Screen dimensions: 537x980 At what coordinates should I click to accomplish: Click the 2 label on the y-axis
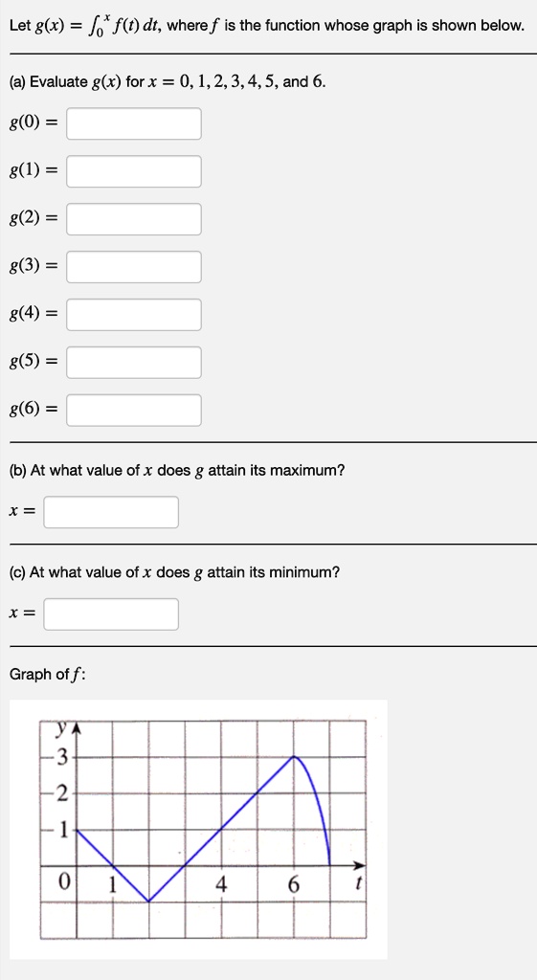62,795
